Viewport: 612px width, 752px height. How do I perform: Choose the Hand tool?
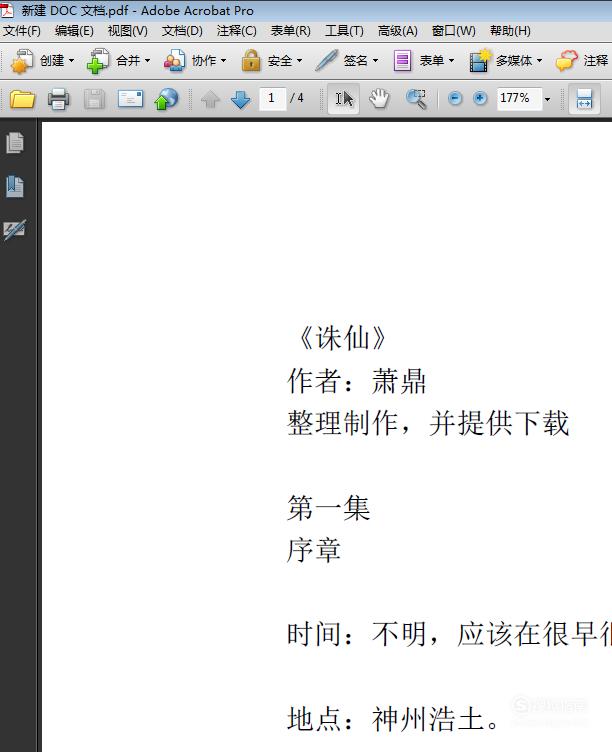(x=379, y=99)
